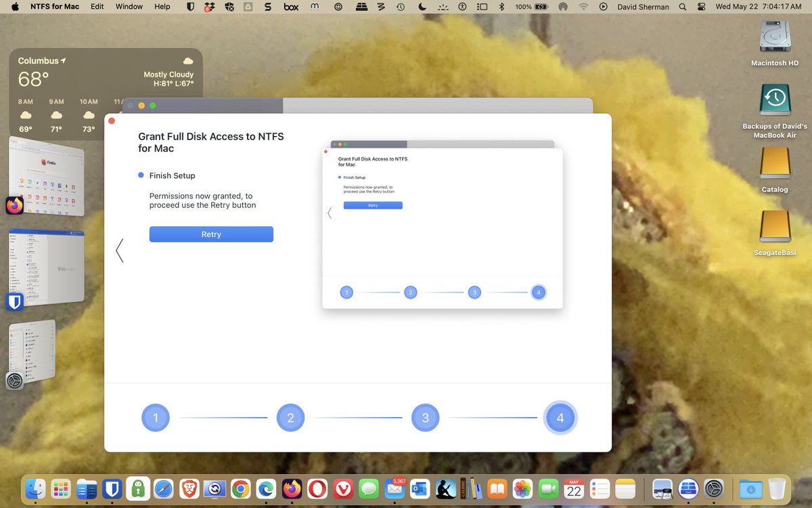The image size is (812, 508).
Task: Open Wi-Fi menu bar icon
Action: (583, 7)
